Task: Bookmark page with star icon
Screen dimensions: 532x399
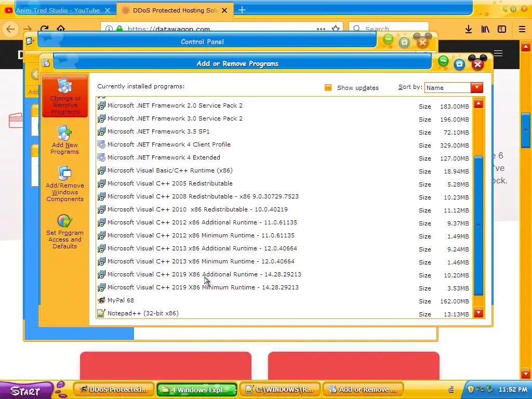Action: click(336, 29)
